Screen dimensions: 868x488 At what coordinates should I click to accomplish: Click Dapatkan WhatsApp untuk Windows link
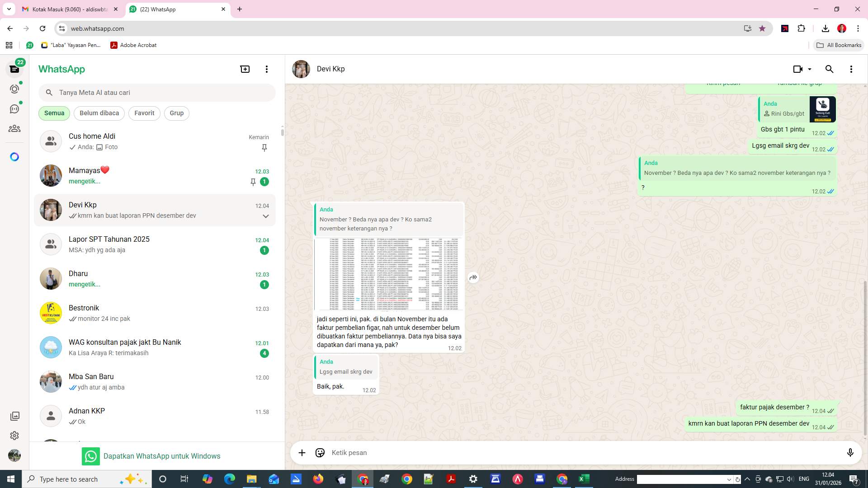pos(162,456)
